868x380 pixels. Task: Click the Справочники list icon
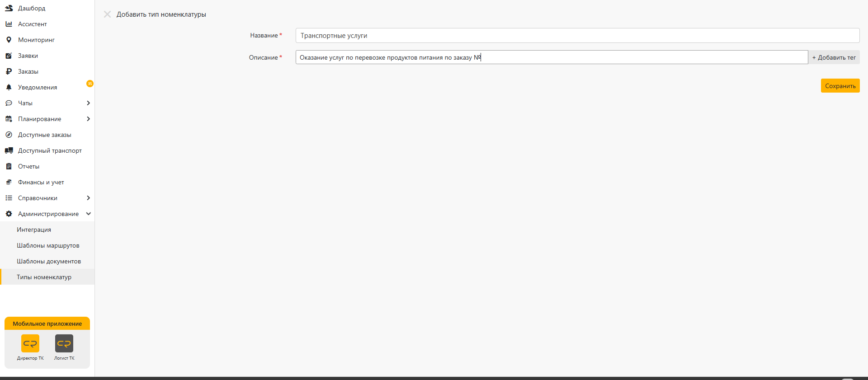point(9,198)
